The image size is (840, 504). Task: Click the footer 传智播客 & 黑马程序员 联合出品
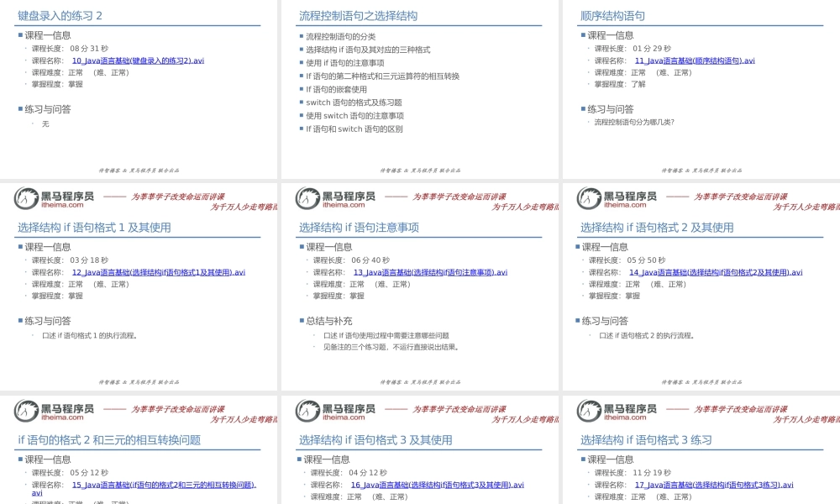pos(139,168)
